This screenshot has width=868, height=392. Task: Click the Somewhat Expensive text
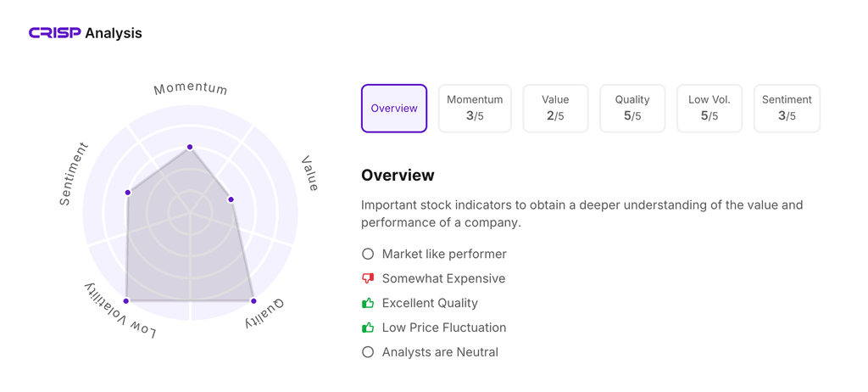pyautogui.click(x=443, y=278)
